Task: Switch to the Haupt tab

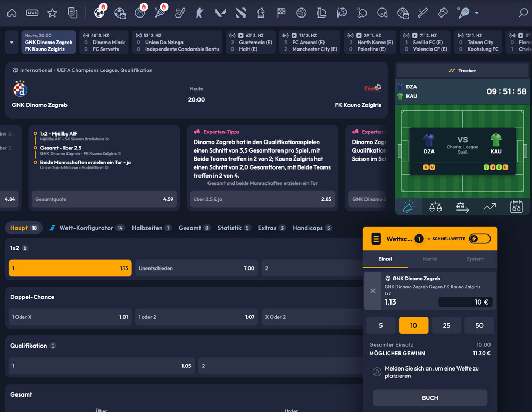Action: click(23, 228)
